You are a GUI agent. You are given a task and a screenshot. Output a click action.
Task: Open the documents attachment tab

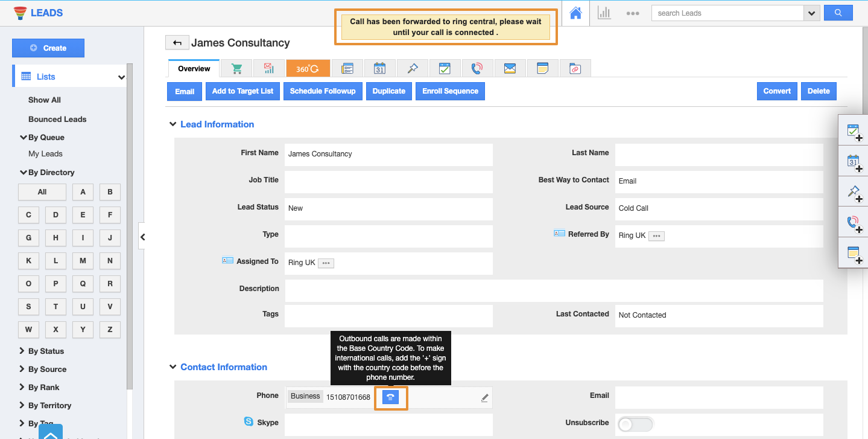[x=575, y=68]
